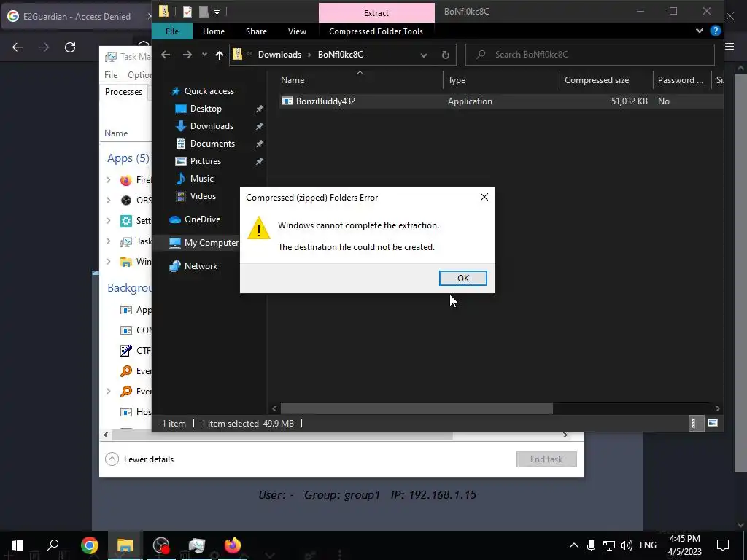Image resolution: width=747 pixels, height=560 pixels.
Task: Select OneDrive in the navigation pane
Action: (x=202, y=219)
